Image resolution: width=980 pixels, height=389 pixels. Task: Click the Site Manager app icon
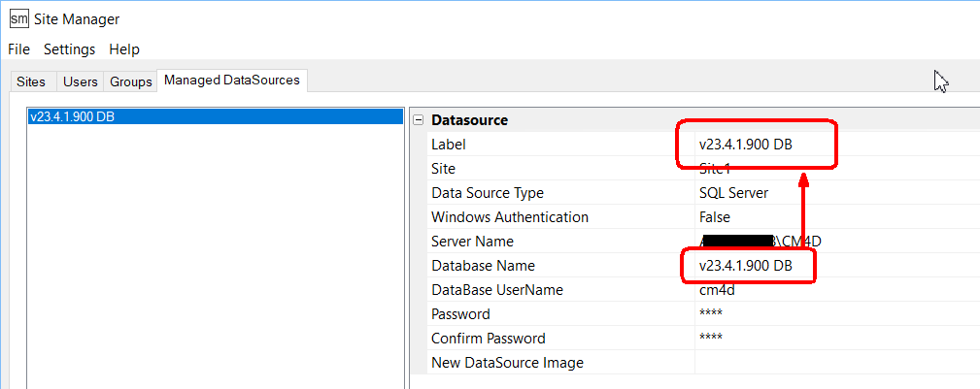[x=18, y=19]
